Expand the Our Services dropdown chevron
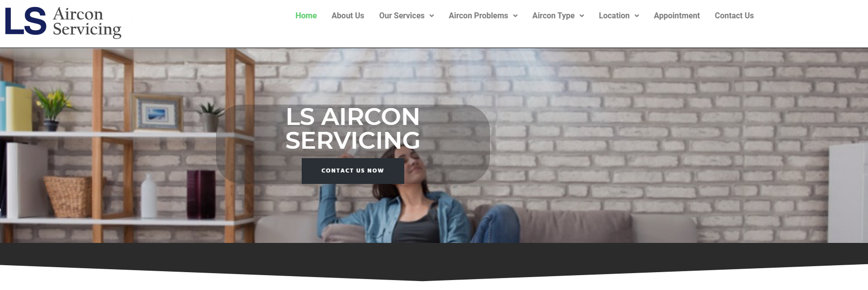The image size is (868, 290). click(x=432, y=16)
